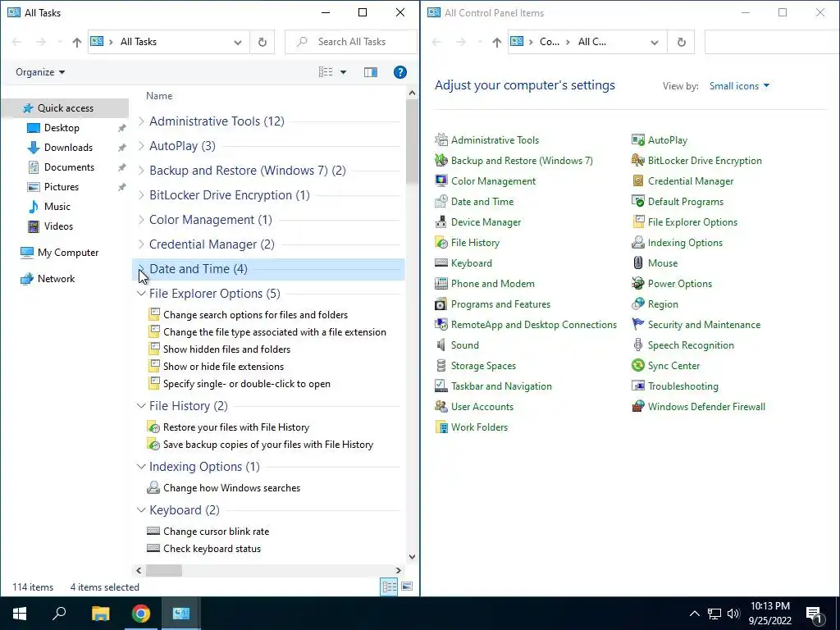This screenshot has height=630, width=840.
Task: Click the Phone and Modem icon
Action: coord(441,283)
